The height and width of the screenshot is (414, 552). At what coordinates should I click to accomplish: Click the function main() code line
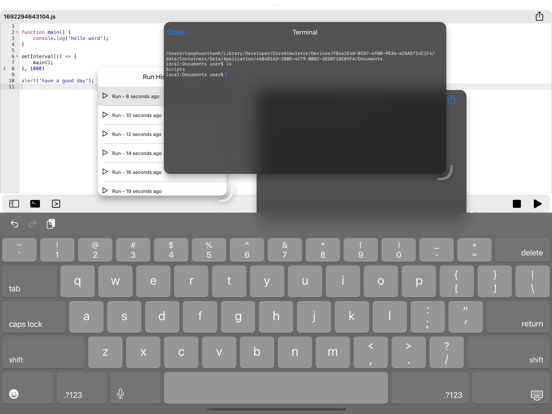pyautogui.click(x=46, y=32)
